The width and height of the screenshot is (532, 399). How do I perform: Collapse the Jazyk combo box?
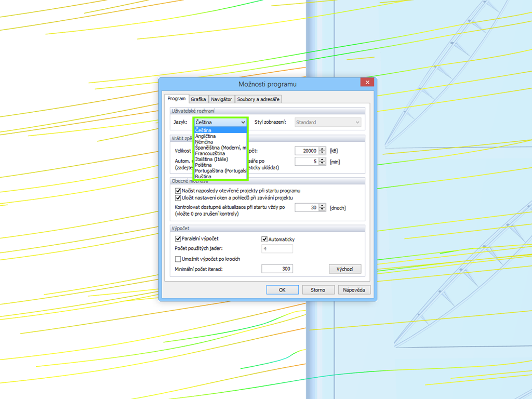(x=243, y=122)
